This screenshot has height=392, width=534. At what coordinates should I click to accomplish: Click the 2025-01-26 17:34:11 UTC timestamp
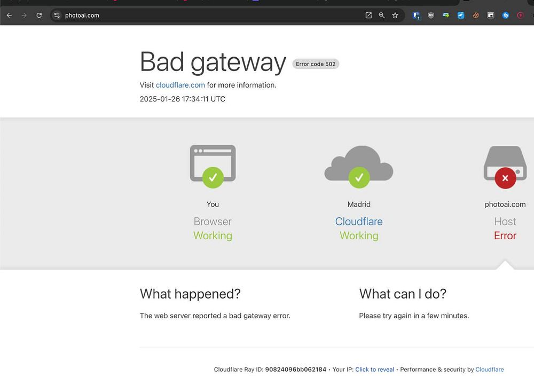click(183, 99)
